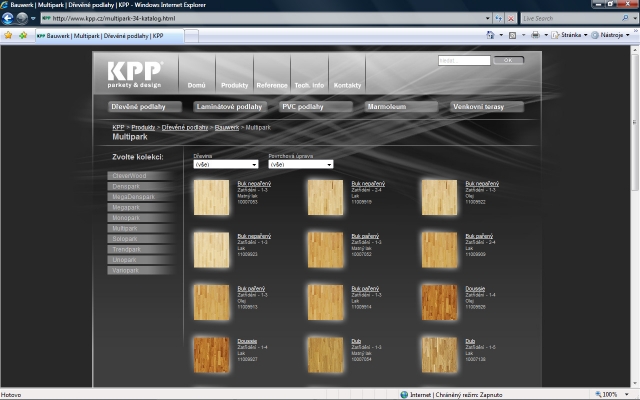The width and height of the screenshot is (640, 400).
Task: Open the recent pages dropdown arrow
Action: click(33, 19)
